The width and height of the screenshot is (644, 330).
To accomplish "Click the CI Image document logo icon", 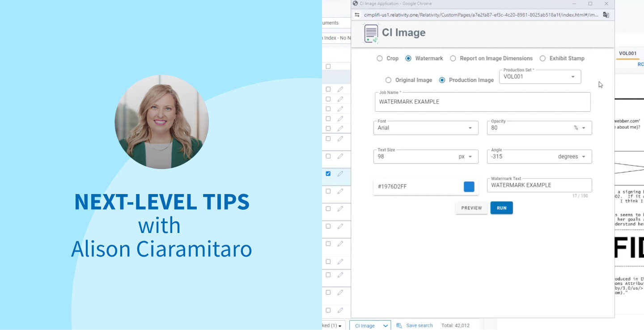I will pyautogui.click(x=371, y=34).
